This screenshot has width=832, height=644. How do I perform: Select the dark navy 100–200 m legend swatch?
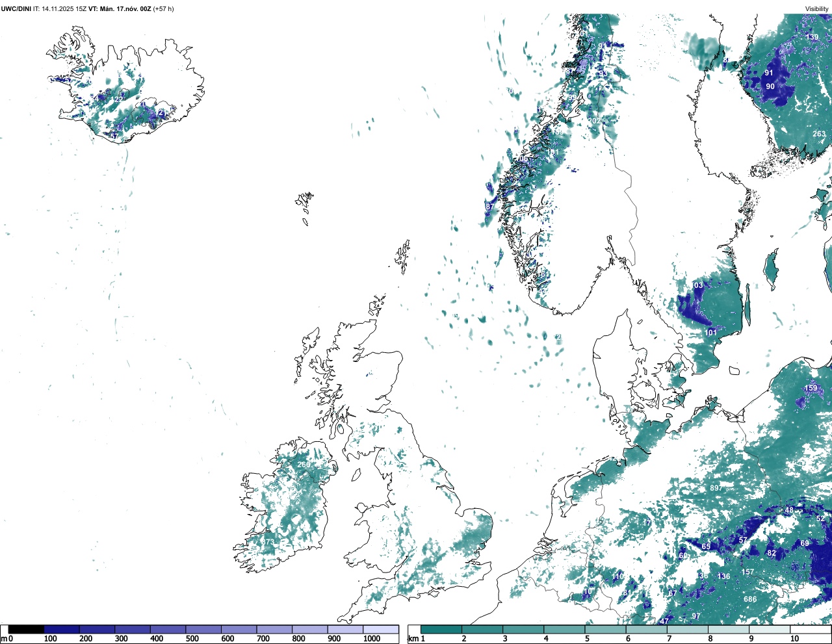click(62, 629)
